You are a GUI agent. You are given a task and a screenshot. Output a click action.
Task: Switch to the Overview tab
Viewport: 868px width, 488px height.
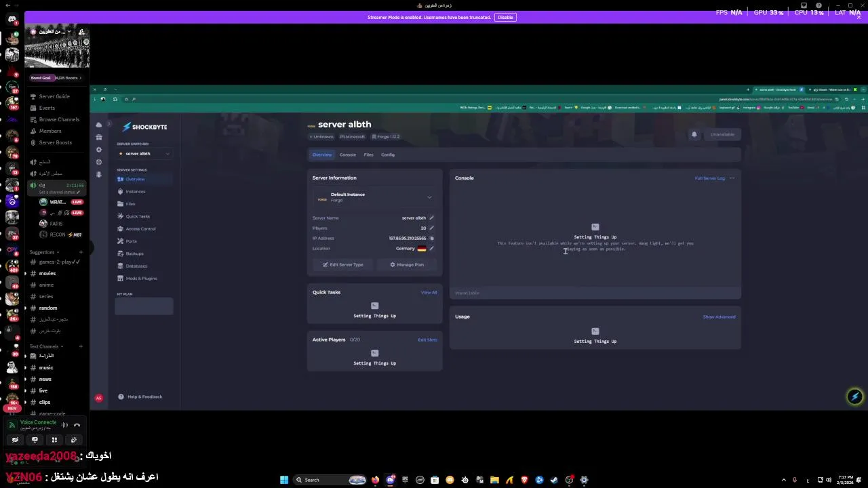[322, 155]
